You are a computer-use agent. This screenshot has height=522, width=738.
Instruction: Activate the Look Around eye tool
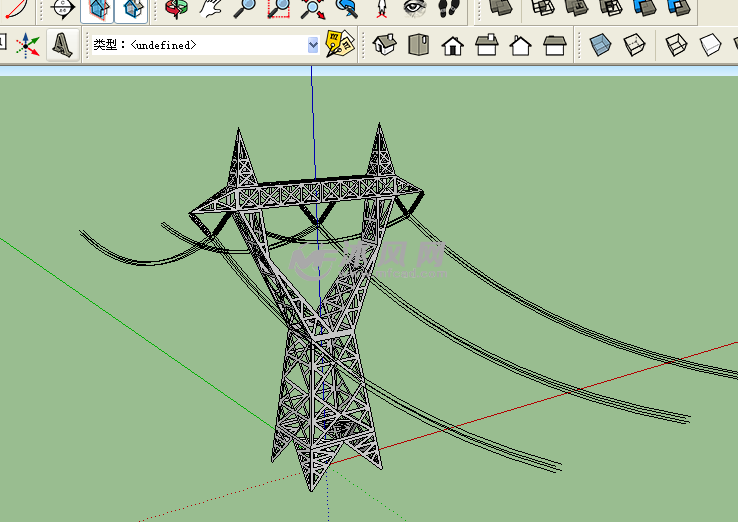pos(414,9)
